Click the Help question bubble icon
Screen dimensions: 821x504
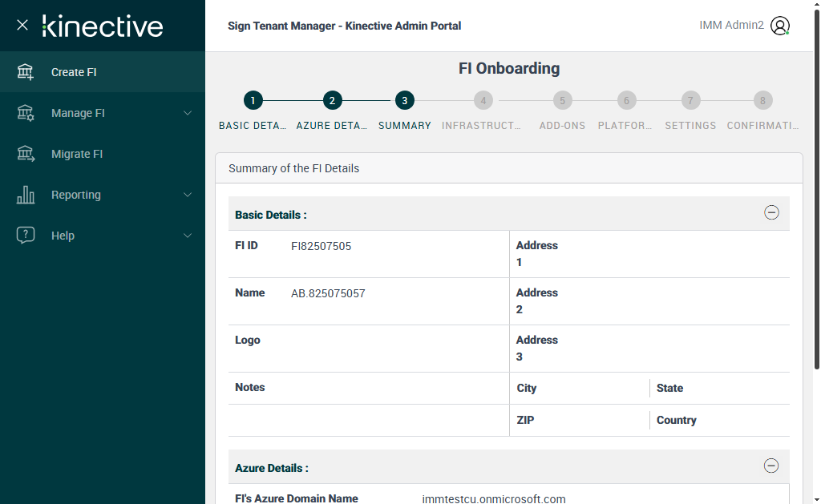tap(26, 236)
